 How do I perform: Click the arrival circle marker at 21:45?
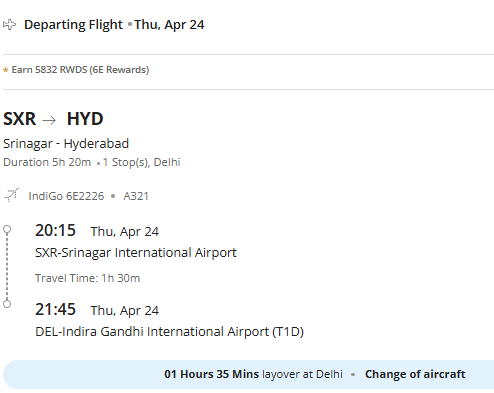point(7,304)
